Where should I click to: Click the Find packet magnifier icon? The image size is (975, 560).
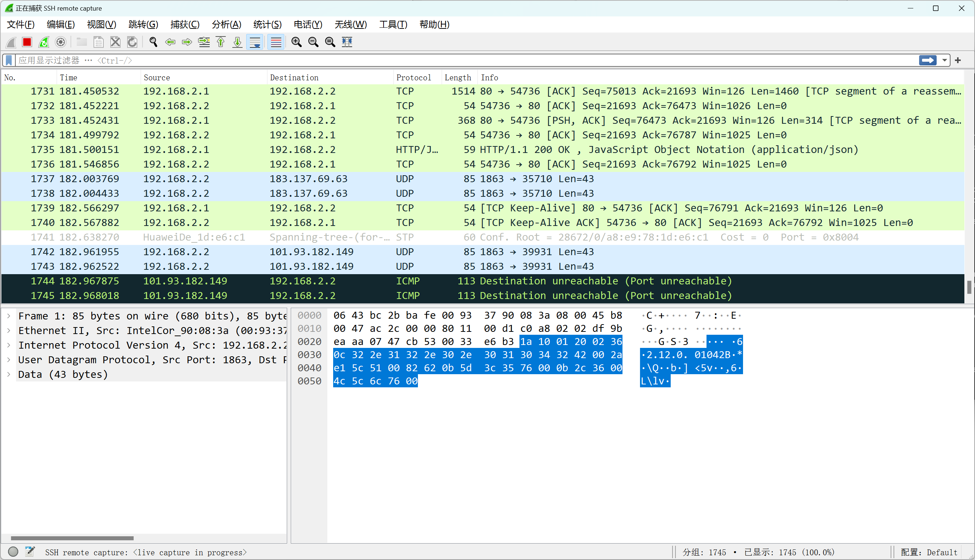pyautogui.click(x=153, y=42)
